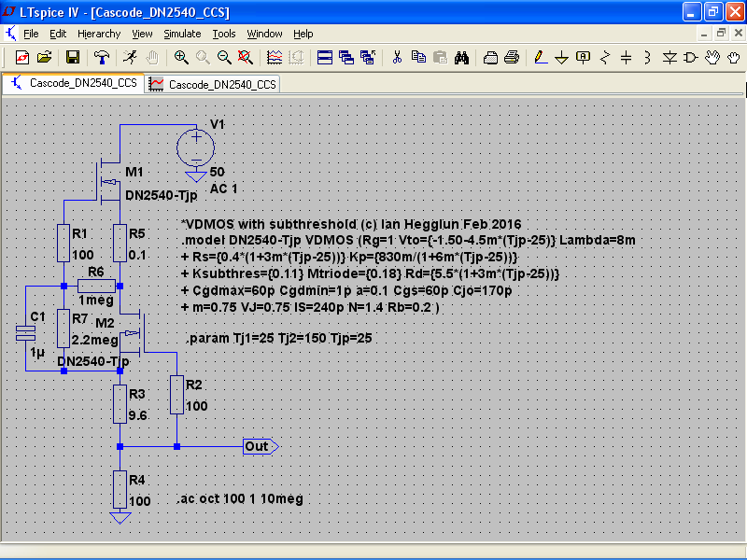The height and width of the screenshot is (560, 747).
Task: Click the Zoom Out magnifier icon
Action: pyautogui.click(x=224, y=58)
